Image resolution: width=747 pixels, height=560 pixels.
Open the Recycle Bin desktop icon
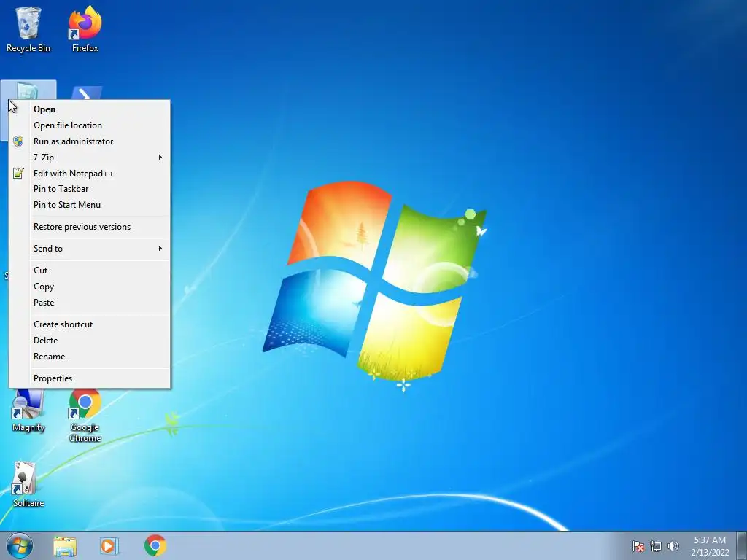point(28,29)
